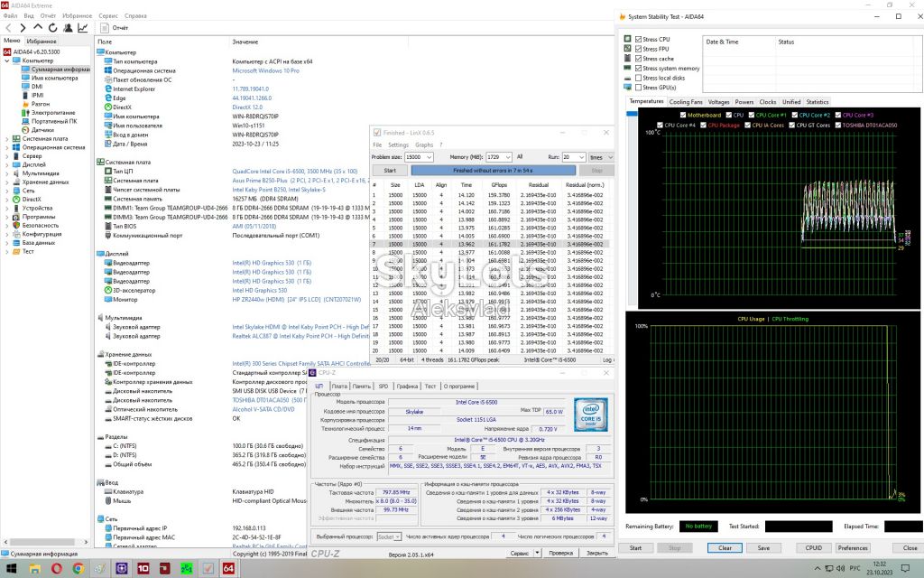This screenshot has width=924, height=578.
Task: Click the CPUID button
Action: (814, 548)
